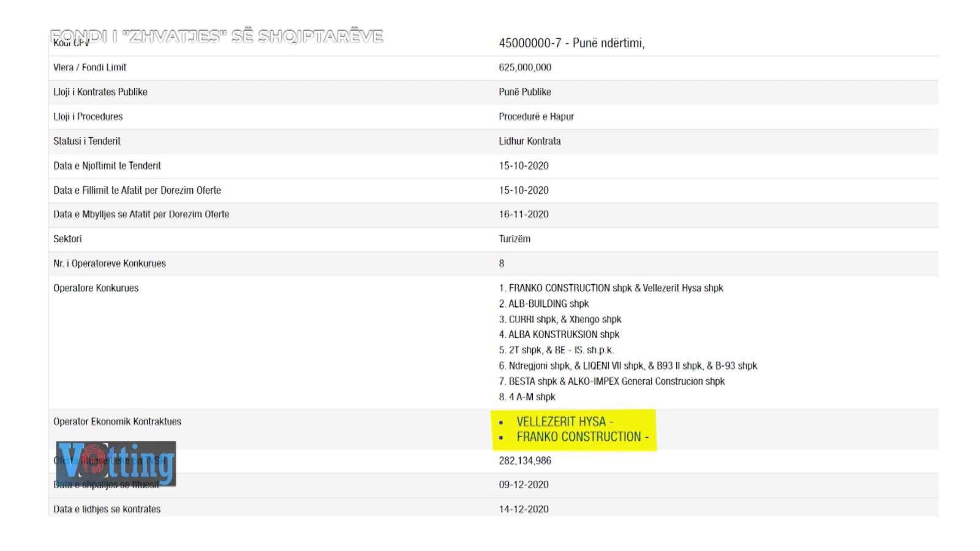Click the contract signing date 14-12-2020
The width and height of the screenshot is (980, 551).
tap(524, 509)
